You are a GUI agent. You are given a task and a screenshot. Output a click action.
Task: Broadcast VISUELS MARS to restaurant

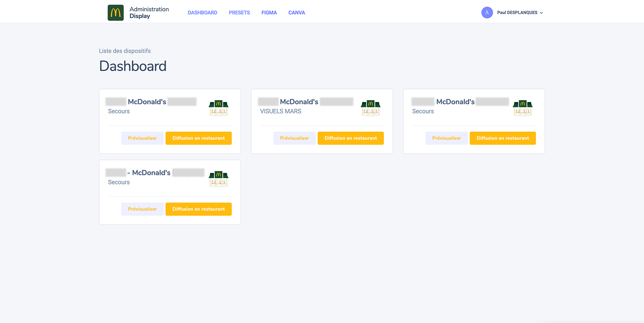click(x=350, y=138)
